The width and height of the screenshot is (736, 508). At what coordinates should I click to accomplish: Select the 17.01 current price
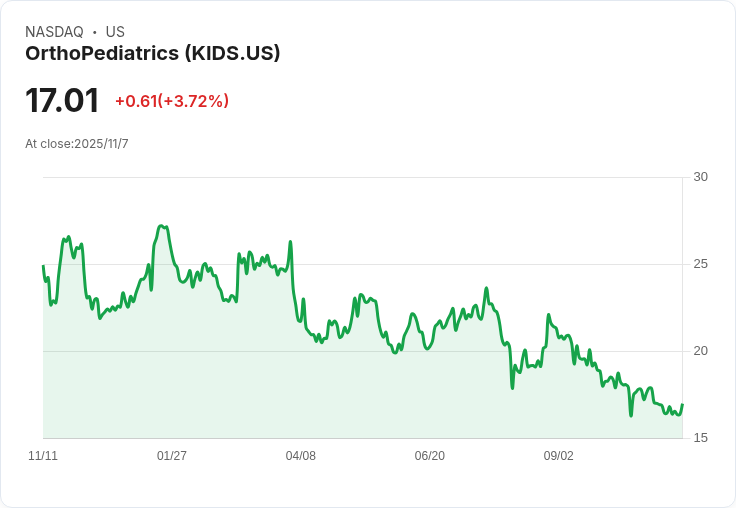(x=62, y=100)
